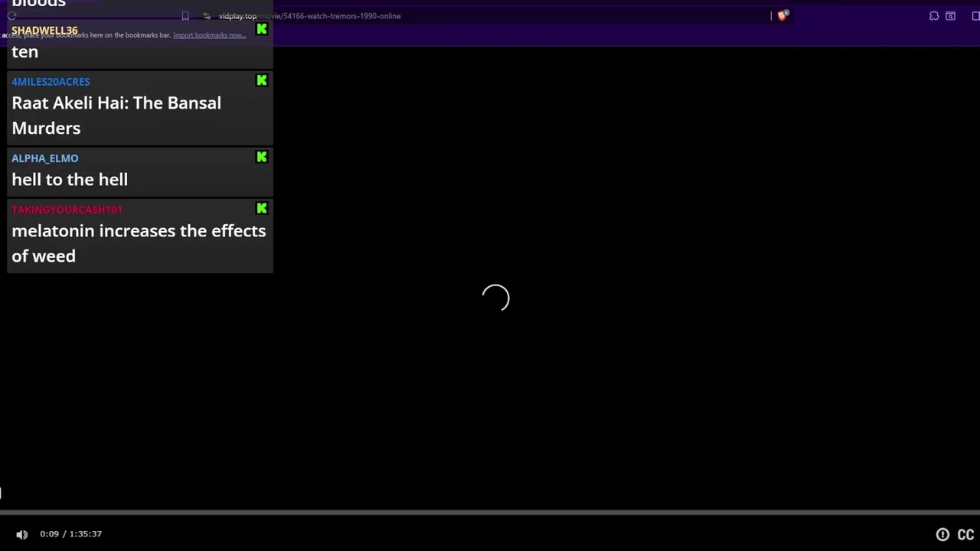Click the Kick badge on SHADWELL36 message
The width and height of the screenshot is (980, 551).
pos(262,29)
